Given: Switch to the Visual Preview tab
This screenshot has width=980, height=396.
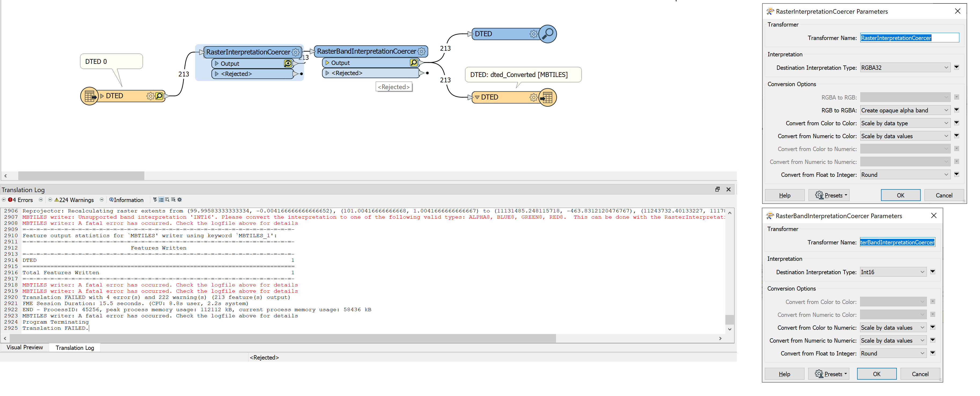Looking at the screenshot, I should pos(25,347).
